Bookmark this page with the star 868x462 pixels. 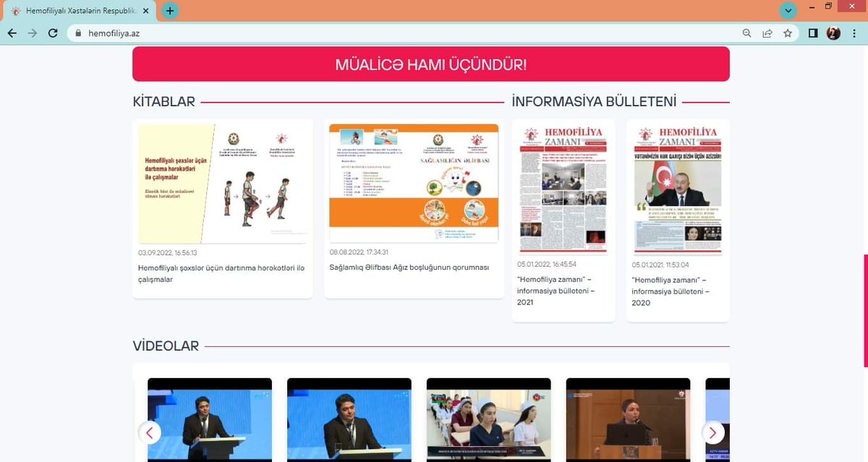pos(788,33)
